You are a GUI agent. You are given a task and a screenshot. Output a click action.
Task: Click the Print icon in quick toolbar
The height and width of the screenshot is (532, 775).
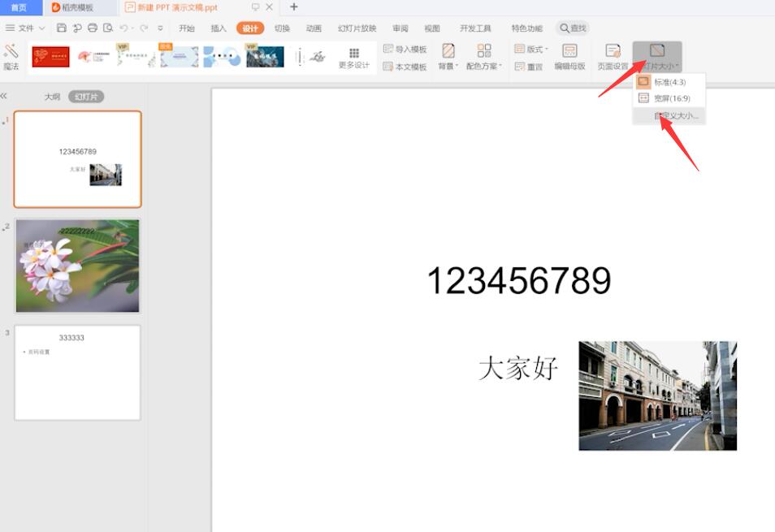[93, 28]
